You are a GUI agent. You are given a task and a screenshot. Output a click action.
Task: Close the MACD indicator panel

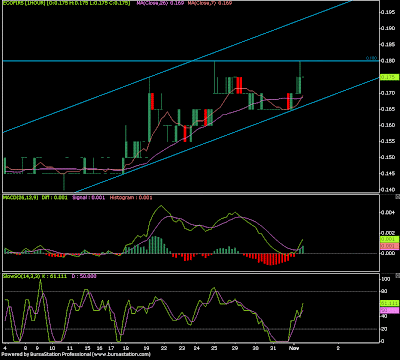pos(397,197)
